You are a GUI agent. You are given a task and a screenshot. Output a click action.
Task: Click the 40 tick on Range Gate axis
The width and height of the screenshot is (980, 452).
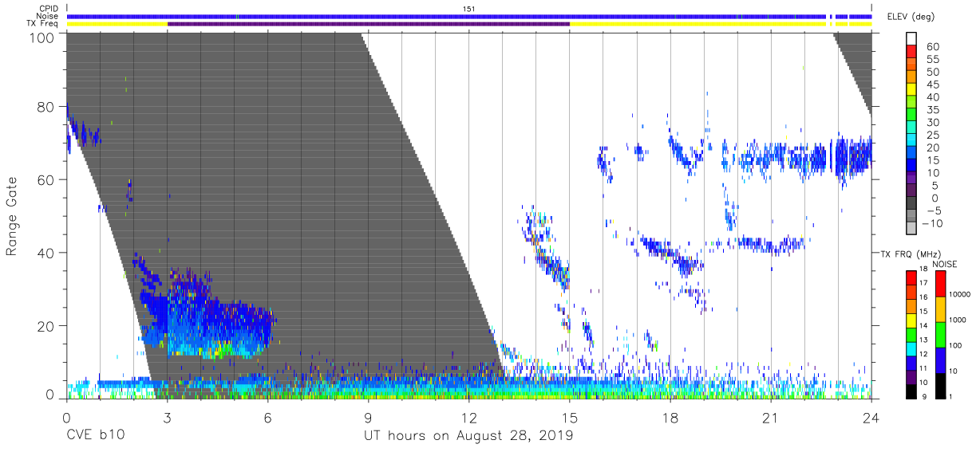pos(45,253)
